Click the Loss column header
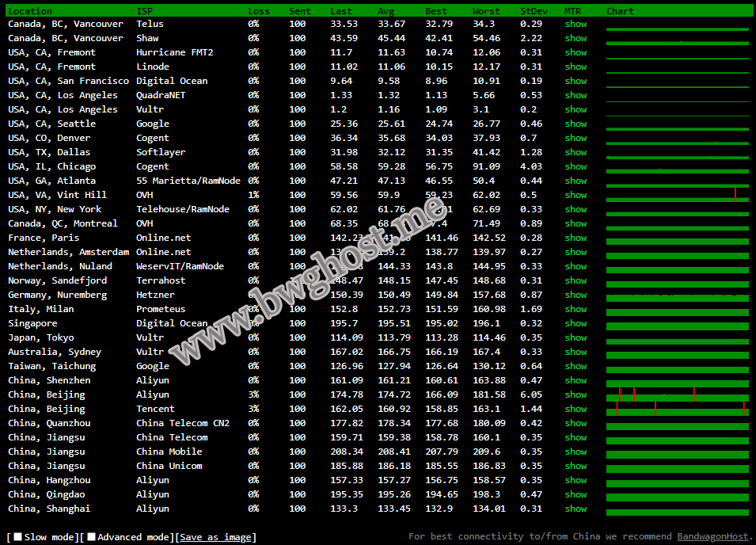 click(x=259, y=10)
